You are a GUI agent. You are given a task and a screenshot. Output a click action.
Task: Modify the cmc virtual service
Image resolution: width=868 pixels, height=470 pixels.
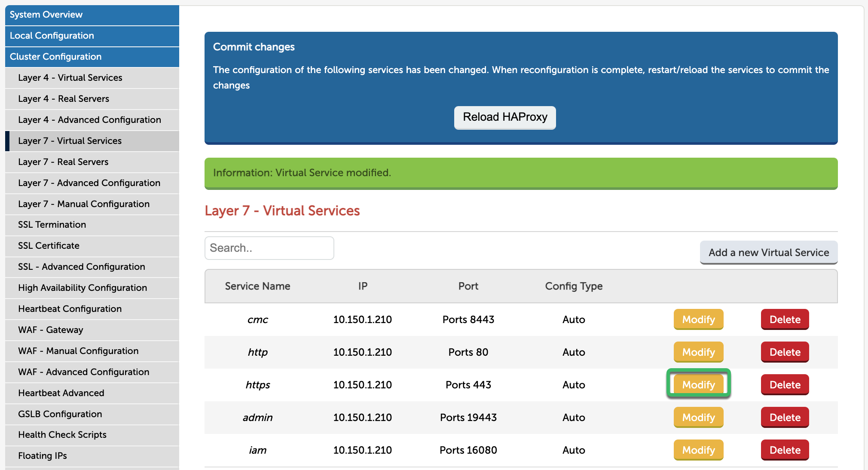(x=698, y=320)
